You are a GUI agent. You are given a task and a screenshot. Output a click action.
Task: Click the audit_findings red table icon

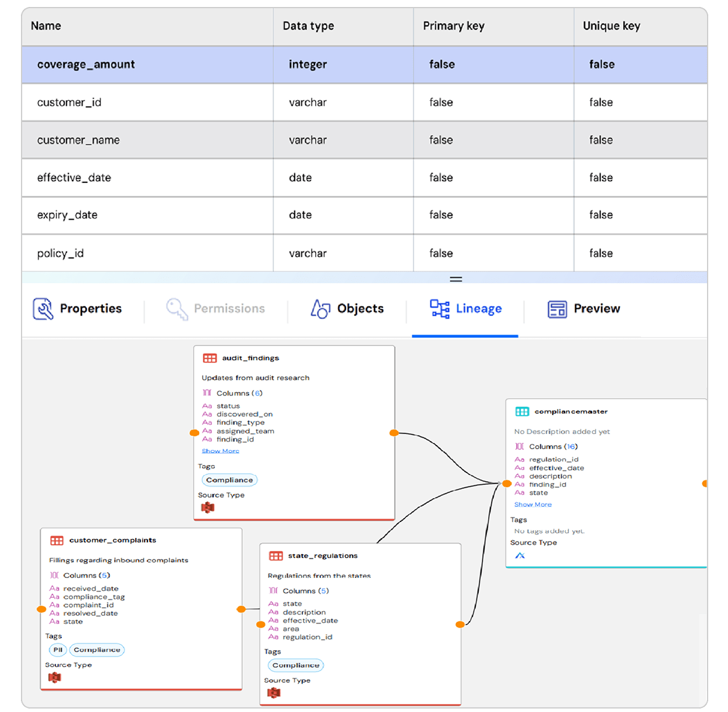pyautogui.click(x=210, y=358)
